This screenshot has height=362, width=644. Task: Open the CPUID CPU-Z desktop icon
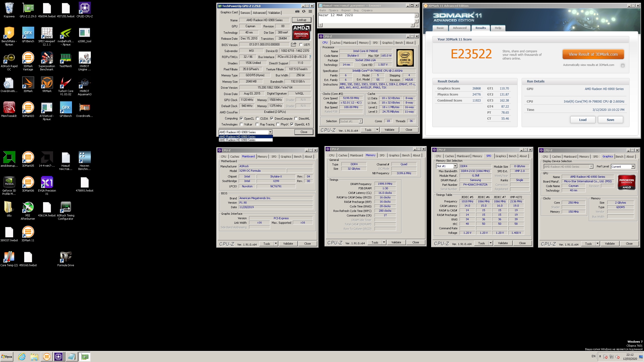85,10
